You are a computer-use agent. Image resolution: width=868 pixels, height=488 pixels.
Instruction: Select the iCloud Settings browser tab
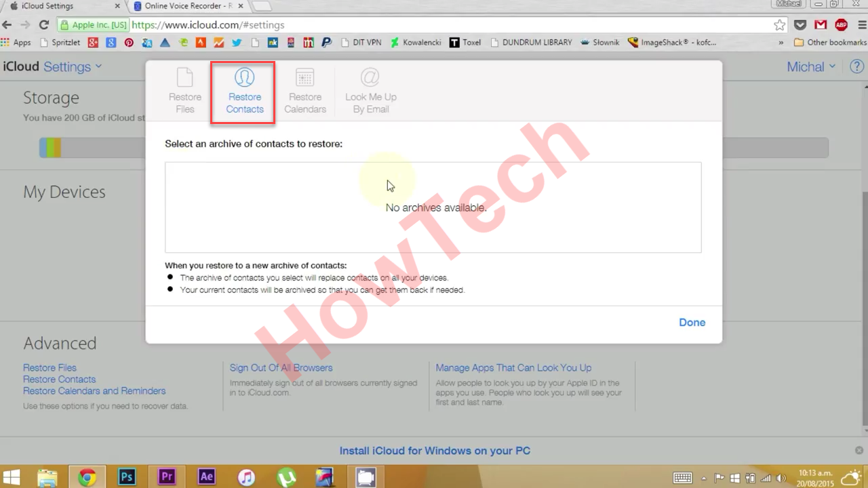(61, 6)
